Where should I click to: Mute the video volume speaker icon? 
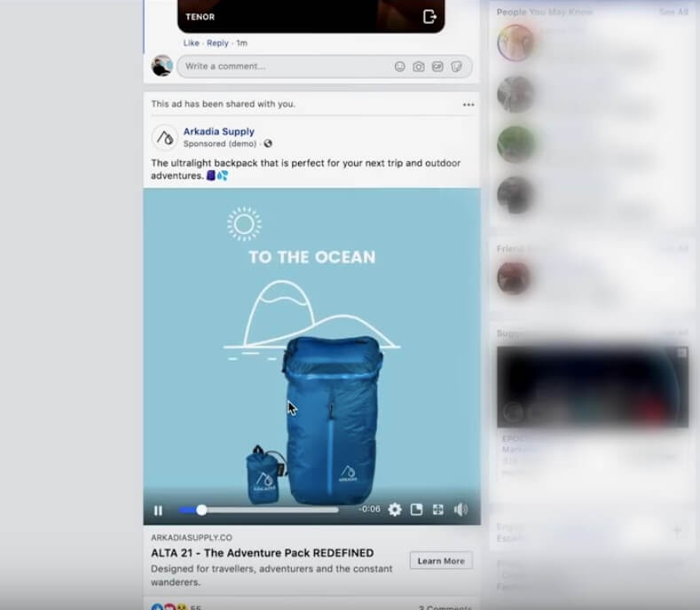click(x=460, y=509)
